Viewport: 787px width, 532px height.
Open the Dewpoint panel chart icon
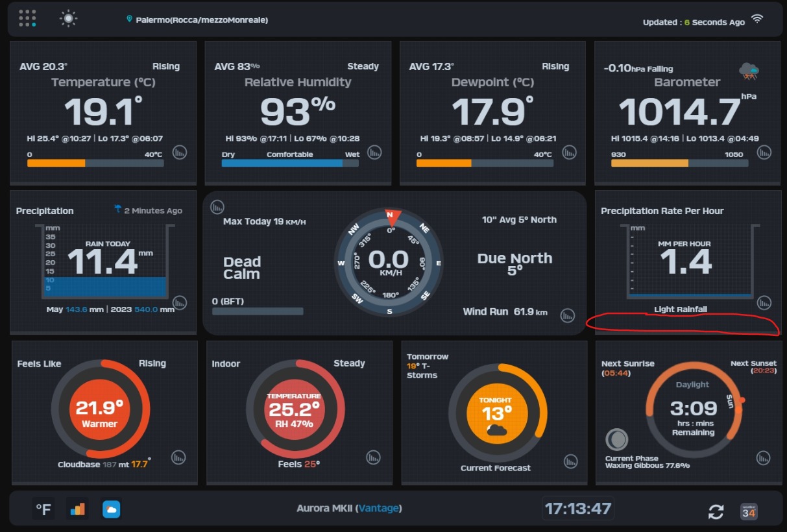[569, 152]
